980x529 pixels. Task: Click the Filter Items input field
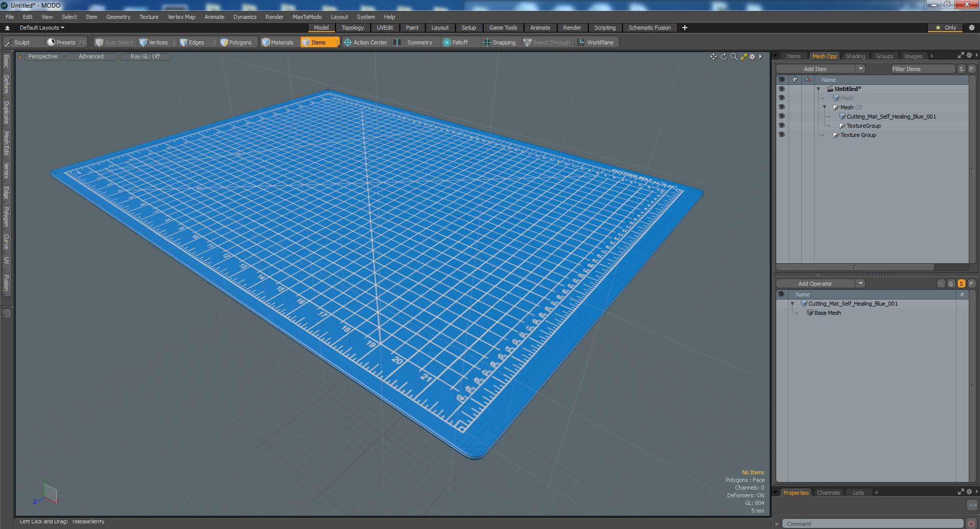click(923, 69)
